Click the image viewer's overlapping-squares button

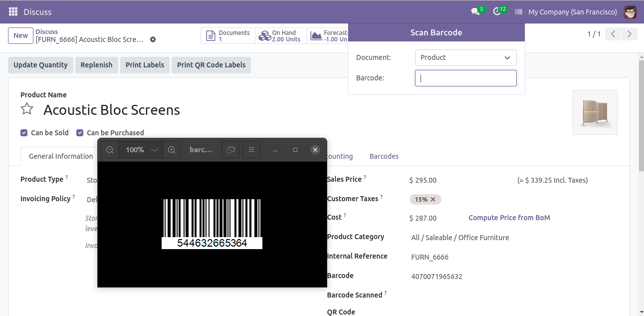tap(230, 150)
